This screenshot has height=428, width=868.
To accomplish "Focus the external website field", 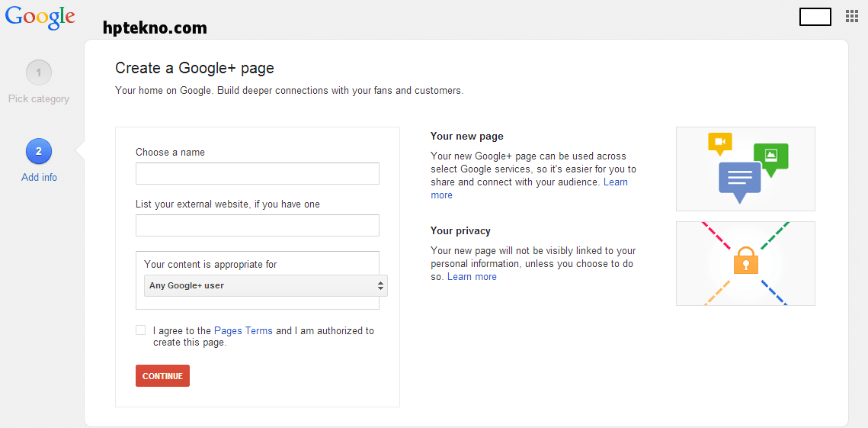I will point(258,226).
